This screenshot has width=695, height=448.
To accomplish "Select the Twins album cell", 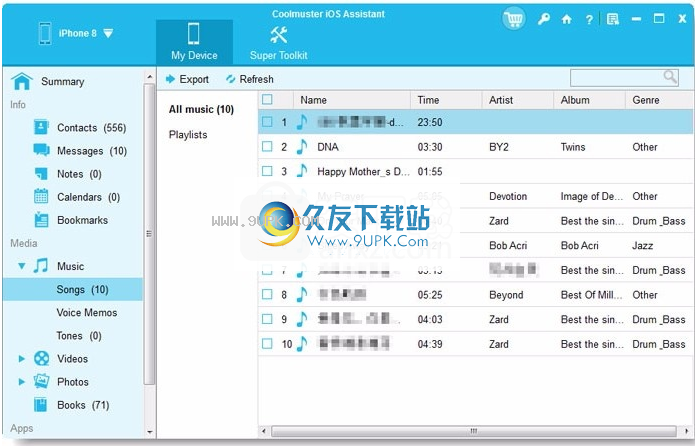I will click(573, 147).
